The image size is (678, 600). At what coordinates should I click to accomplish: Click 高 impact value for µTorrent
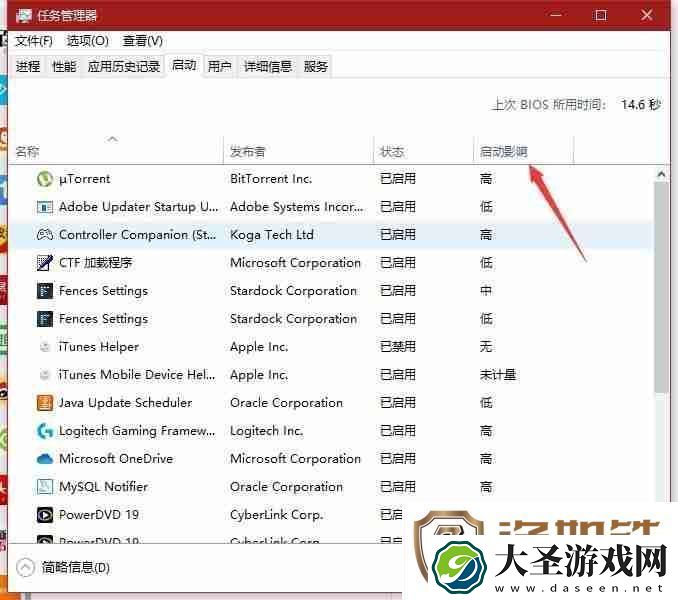pyautogui.click(x=486, y=179)
